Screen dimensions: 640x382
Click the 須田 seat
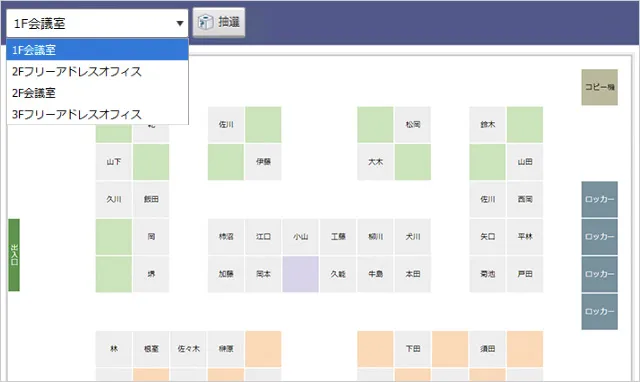[x=487, y=349]
